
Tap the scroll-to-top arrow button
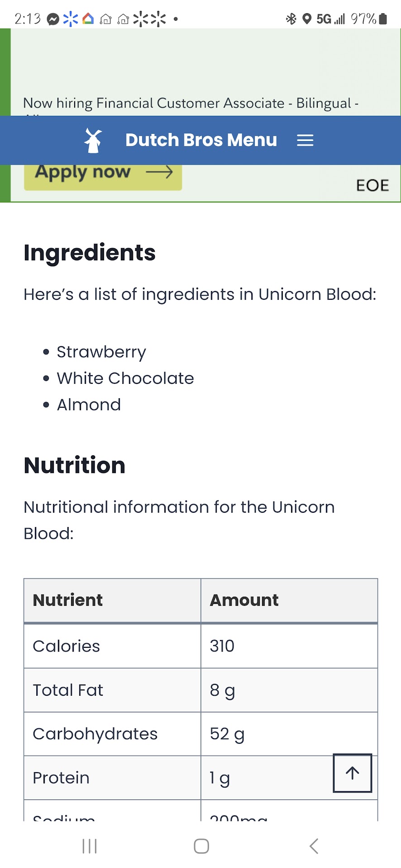(x=352, y=773)
